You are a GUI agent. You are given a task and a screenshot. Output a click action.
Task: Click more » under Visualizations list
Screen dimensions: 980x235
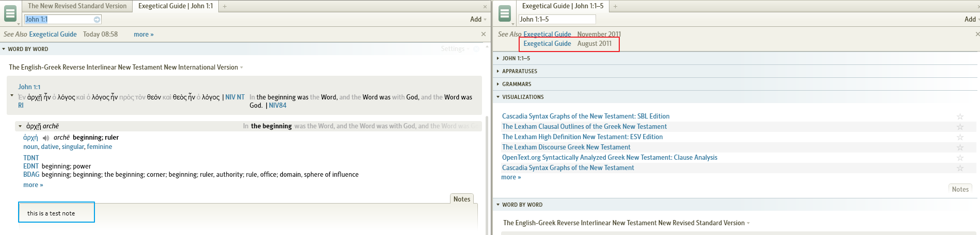511,177
